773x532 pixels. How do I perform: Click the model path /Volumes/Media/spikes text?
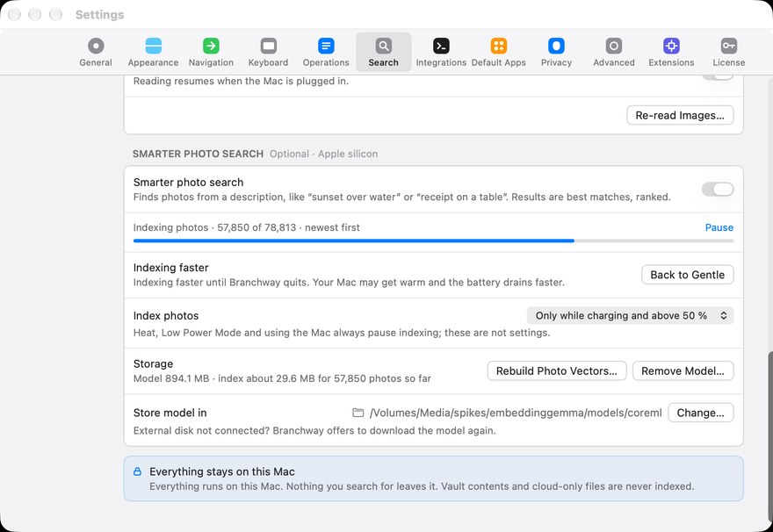(516, 413)
